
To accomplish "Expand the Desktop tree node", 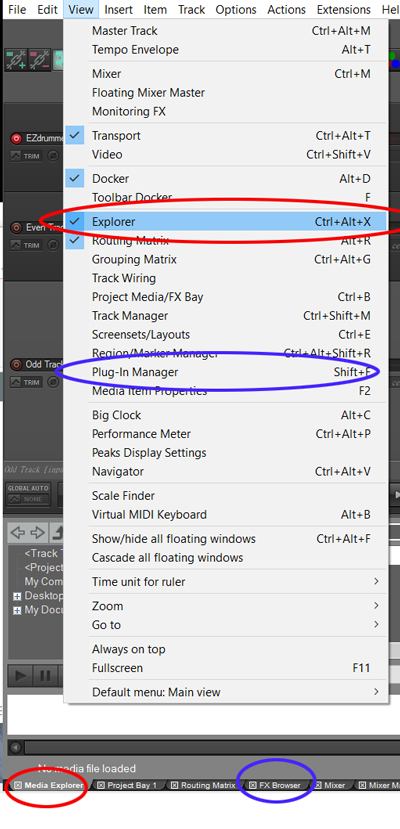I will click(x=17, y=596).
